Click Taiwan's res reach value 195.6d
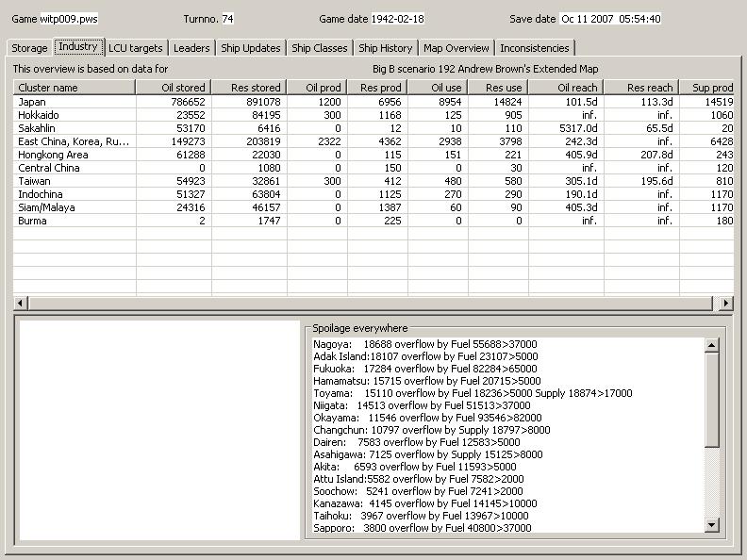The height and width of the screenshot is (560, 747). (656, 181)
